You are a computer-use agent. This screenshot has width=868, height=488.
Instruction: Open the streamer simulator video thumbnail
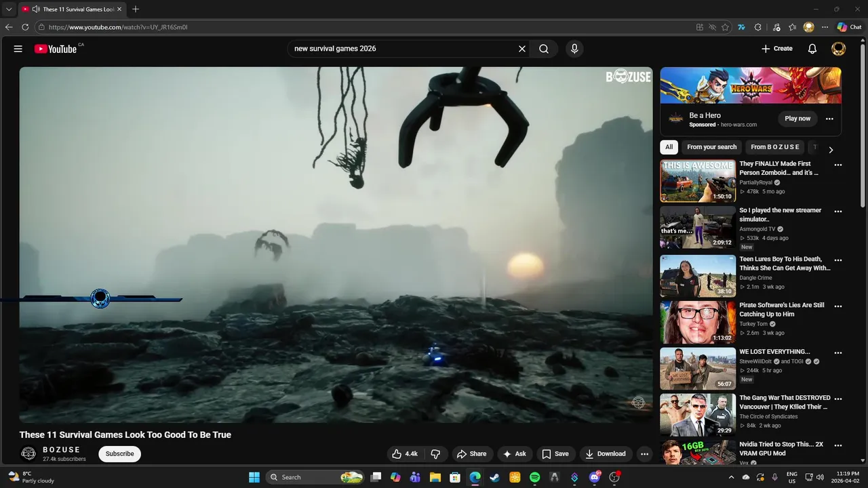click(698, 227)
